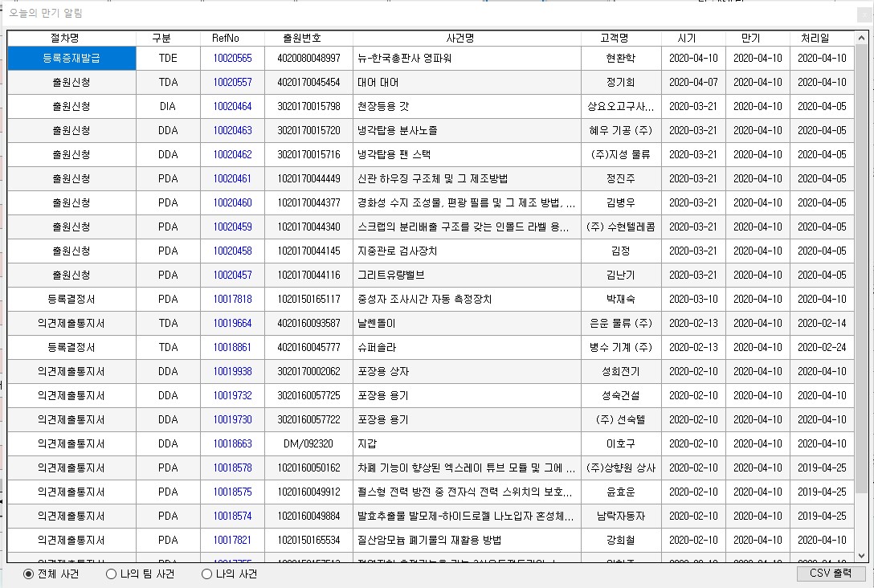
Task: Click the scrollbar up arrow
Action: tap(861, 38)
